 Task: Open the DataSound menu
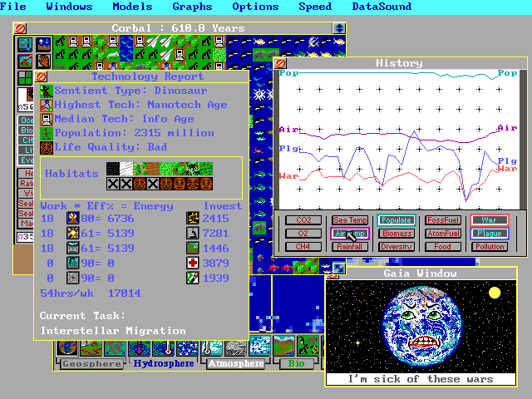coord(382,7)
